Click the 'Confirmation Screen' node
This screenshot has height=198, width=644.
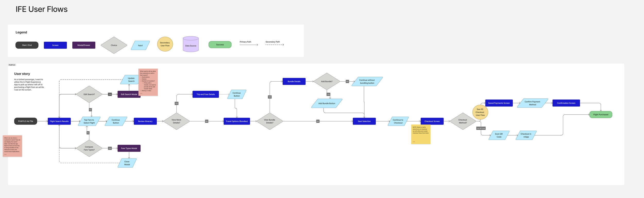click(x=566, y=103)
